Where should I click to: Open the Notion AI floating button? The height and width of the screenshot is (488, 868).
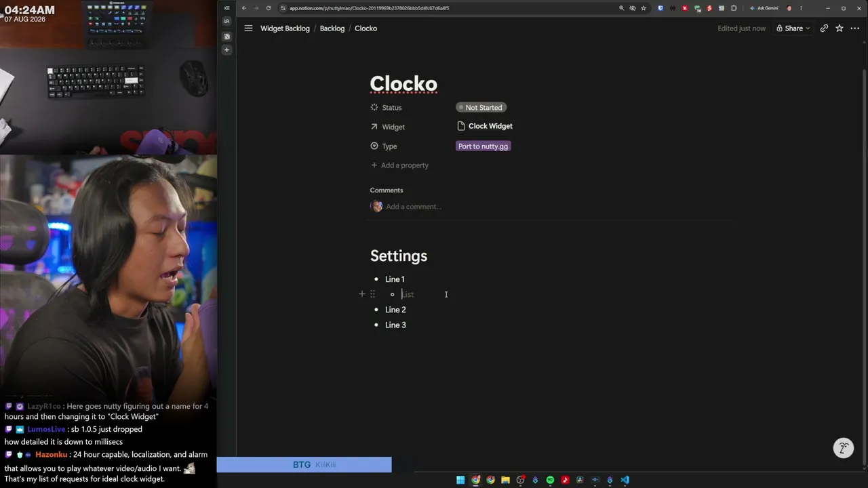[x=844, y=448]
